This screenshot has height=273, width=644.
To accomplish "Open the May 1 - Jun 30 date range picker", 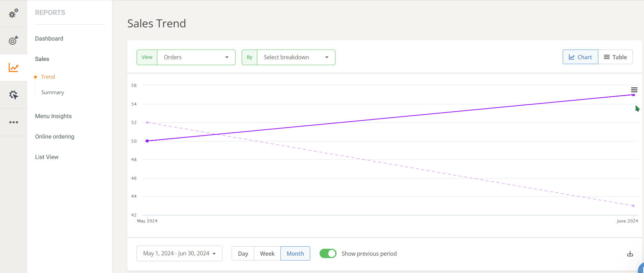I will pos(179,254).
